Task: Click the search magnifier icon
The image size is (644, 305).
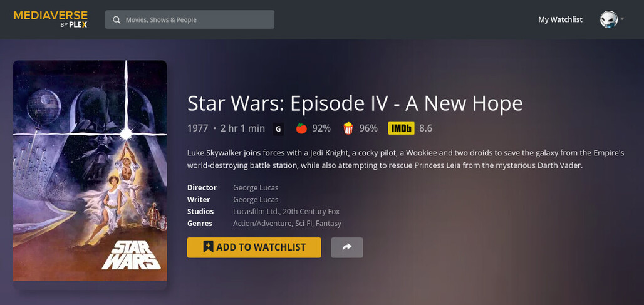Action: (x=117, y=19)
